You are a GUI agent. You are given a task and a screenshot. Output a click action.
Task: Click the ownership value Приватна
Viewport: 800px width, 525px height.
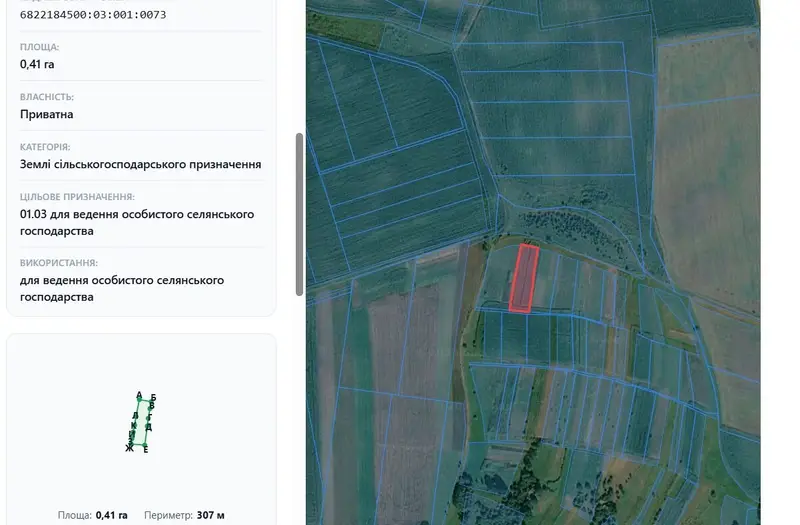tap(46, 114)
